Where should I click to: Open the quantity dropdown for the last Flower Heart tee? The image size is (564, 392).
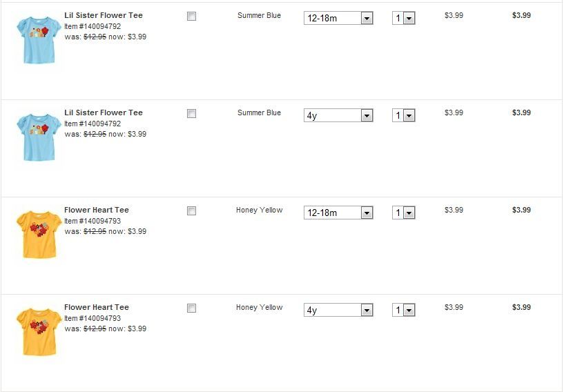tap(404, 311)
